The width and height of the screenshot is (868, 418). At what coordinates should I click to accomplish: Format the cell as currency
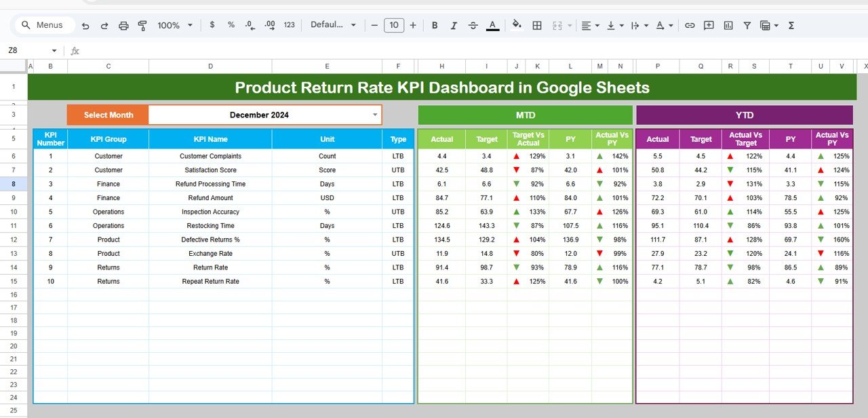pyautogui.click(x=212, y=25)
